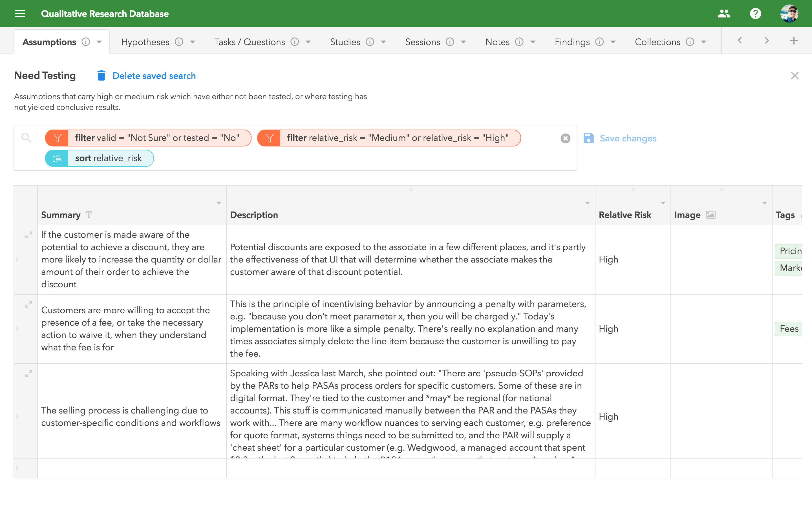Click the sort icon on the relative_risk chip

(57, 158)
